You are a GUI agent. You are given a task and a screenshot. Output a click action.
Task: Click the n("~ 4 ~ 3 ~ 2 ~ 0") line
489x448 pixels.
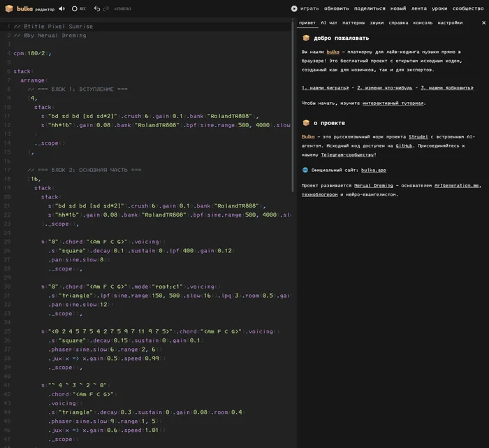click(75, 385)
